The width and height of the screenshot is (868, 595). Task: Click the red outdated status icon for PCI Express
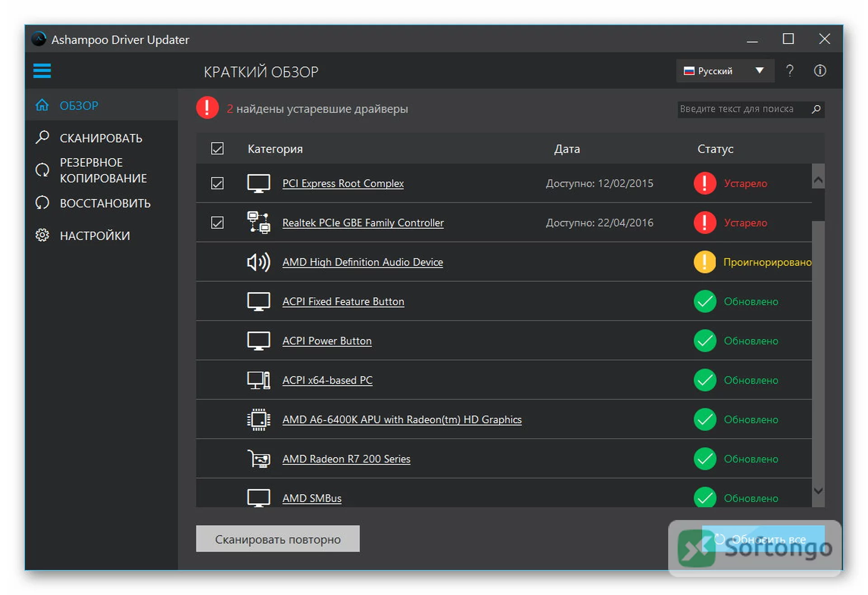point(705,183)
